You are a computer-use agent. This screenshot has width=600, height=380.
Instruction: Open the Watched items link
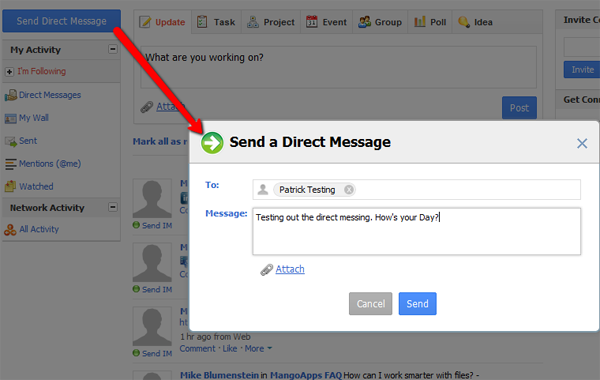coord(36,187)
